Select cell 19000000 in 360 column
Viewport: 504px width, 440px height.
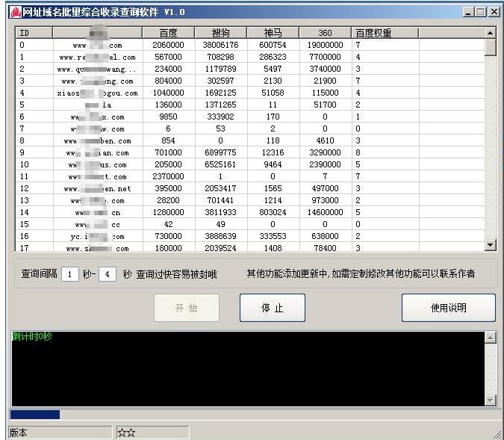(x=325, y=45)
